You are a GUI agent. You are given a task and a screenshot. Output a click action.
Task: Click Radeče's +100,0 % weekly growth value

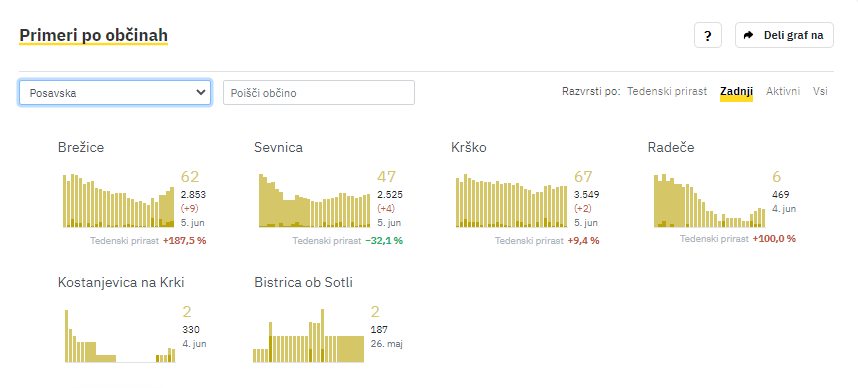pyautogui.click(x=774, y=239)
